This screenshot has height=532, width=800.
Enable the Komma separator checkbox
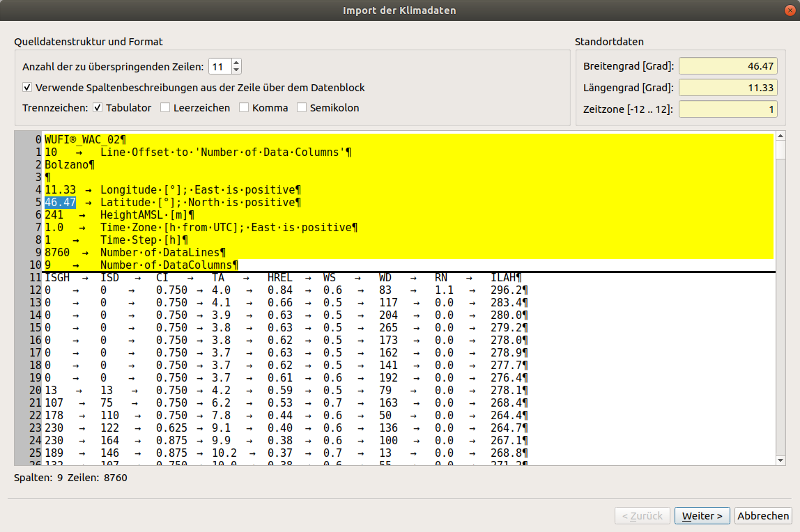point(244,107)
